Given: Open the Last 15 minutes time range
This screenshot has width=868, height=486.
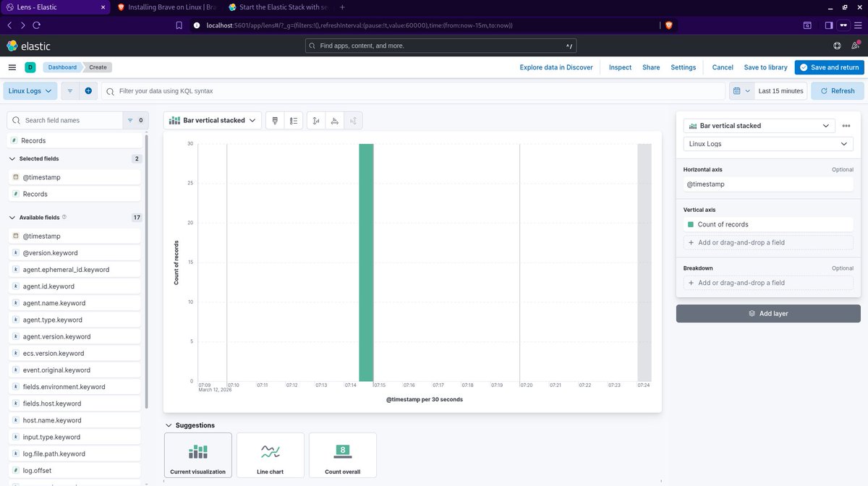Looking at the screenshot, I should pos(780,91).
